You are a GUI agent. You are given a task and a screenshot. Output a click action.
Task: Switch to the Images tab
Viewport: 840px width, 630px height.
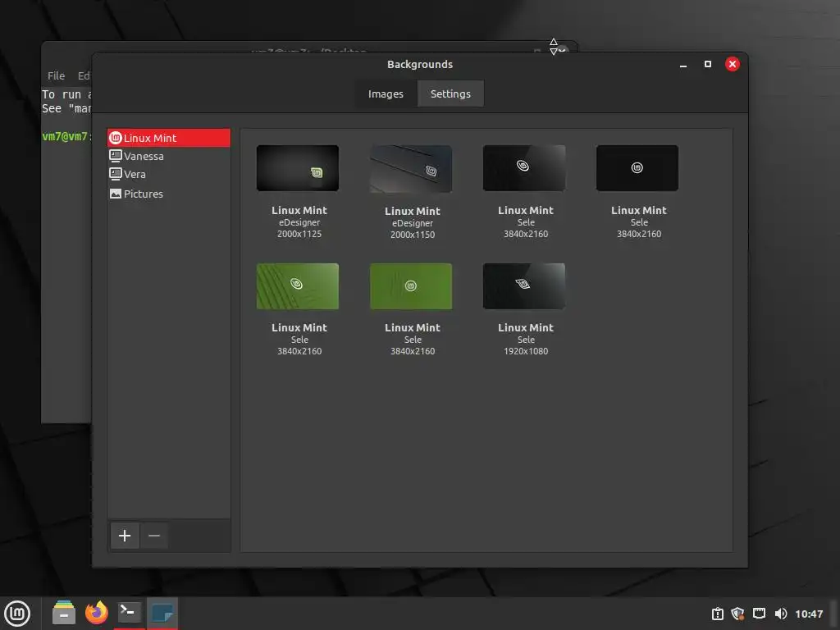(386, 94)
